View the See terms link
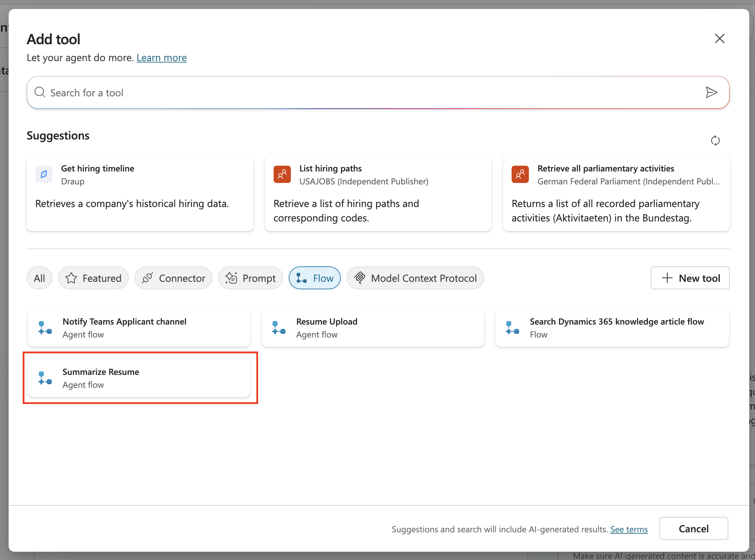This screenshot has height=560, width=755. pyautogui.click(x=628, y=529)
